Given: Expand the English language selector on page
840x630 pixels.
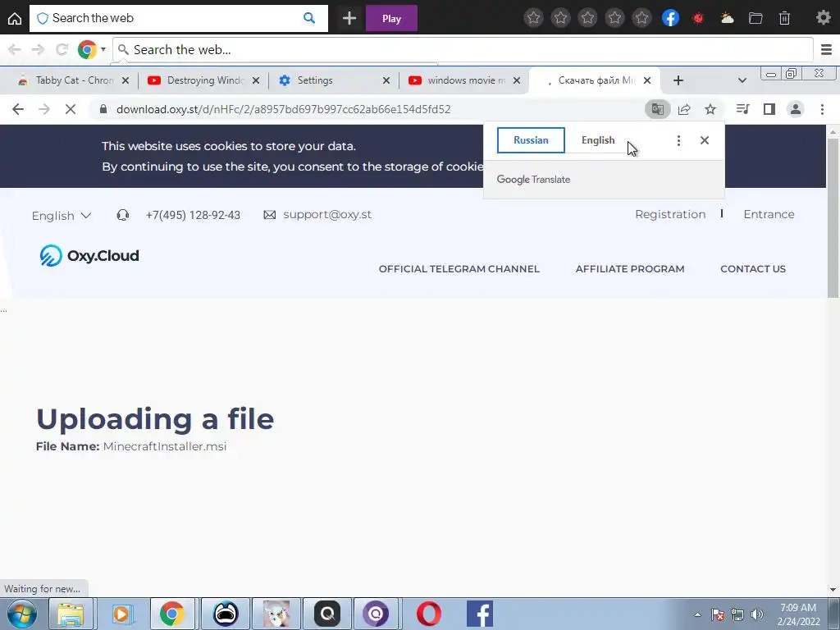Looking at the screenshot, I should (61, 216).
